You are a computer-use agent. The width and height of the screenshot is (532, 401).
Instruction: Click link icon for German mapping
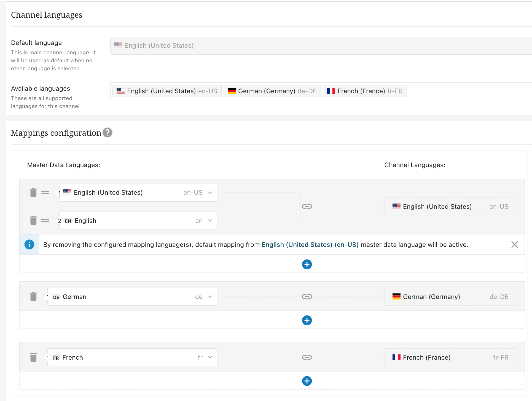click(307, 296)
